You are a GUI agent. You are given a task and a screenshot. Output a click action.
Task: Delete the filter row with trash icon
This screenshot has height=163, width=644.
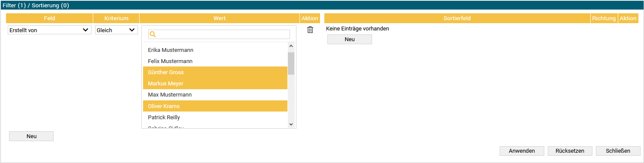point(310,30)
